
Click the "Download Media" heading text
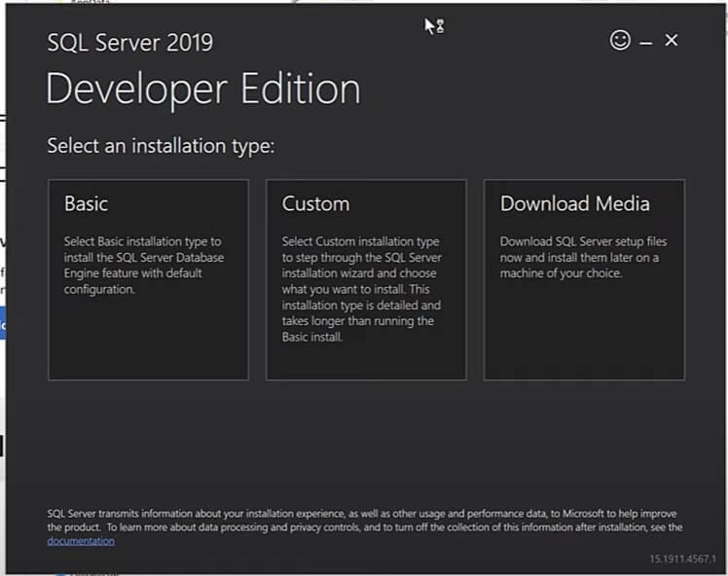click(574, 204)
